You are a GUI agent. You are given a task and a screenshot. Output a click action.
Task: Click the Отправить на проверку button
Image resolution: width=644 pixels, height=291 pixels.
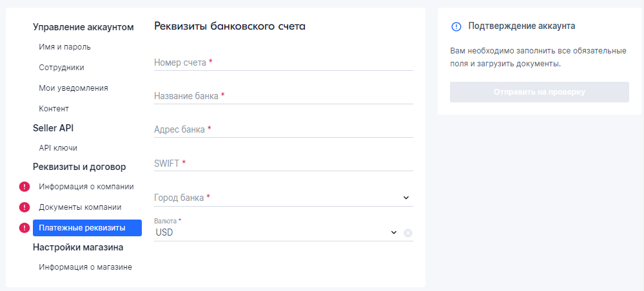coord(540,92)
